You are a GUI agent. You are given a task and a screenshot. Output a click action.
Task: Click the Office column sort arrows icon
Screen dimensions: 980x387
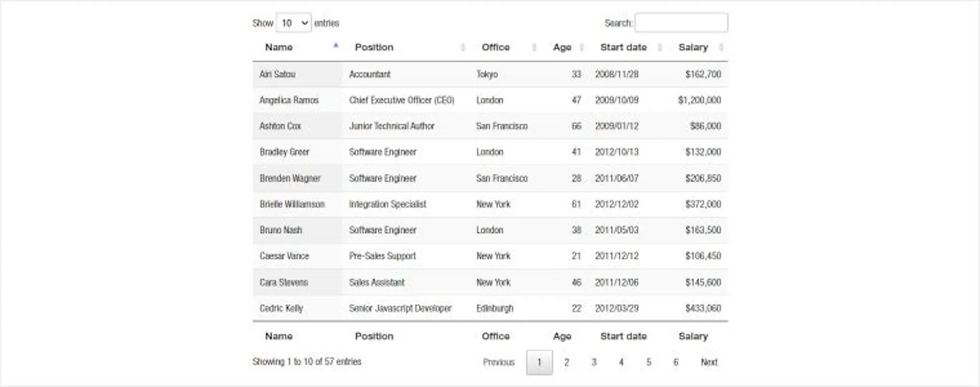[x=534, y=47]
